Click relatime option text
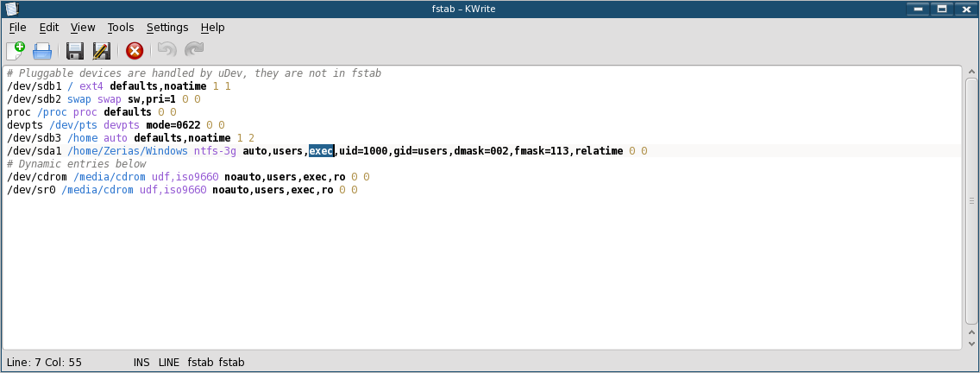 tap(600, 151)
